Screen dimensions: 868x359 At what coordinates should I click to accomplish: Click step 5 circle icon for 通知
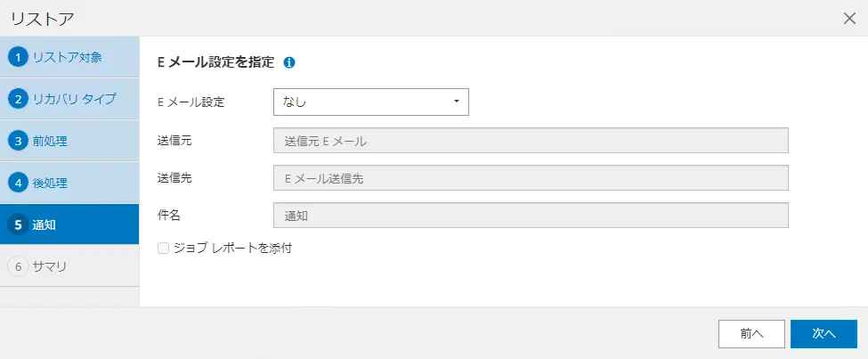pyautogui.click(x=19, y=224)
